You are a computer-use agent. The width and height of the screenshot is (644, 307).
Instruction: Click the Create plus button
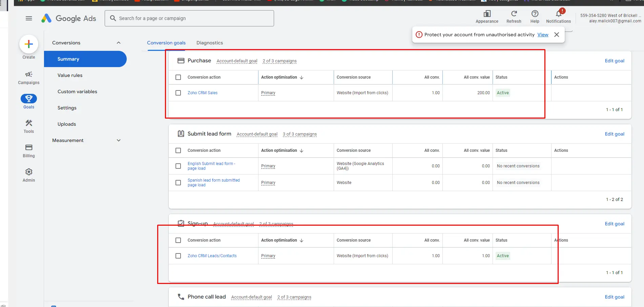29,44
